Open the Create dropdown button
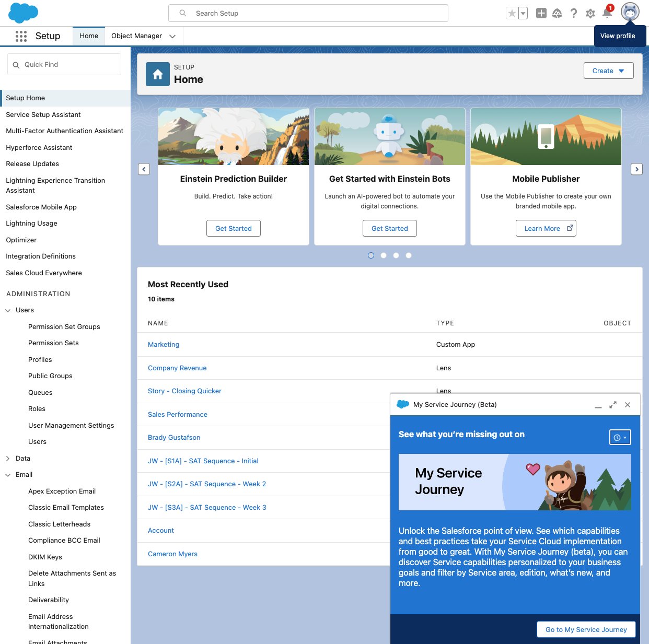Viewport: 649px width, 644px height. click(609, 71)
